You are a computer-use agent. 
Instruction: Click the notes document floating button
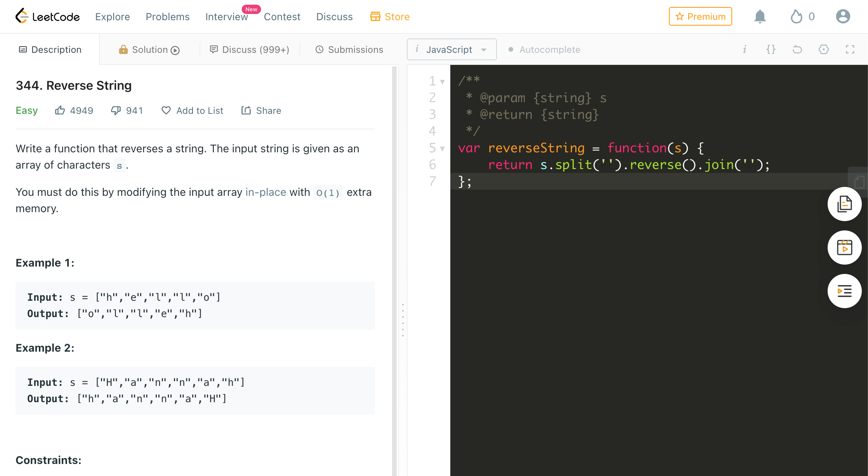pos(844,204)
